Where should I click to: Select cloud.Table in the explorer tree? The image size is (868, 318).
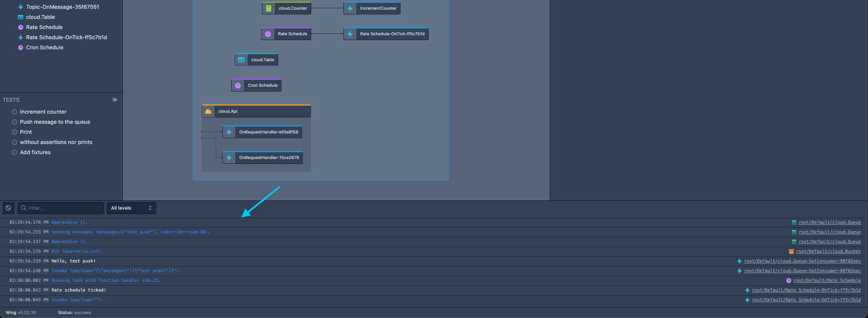(40, 17)
